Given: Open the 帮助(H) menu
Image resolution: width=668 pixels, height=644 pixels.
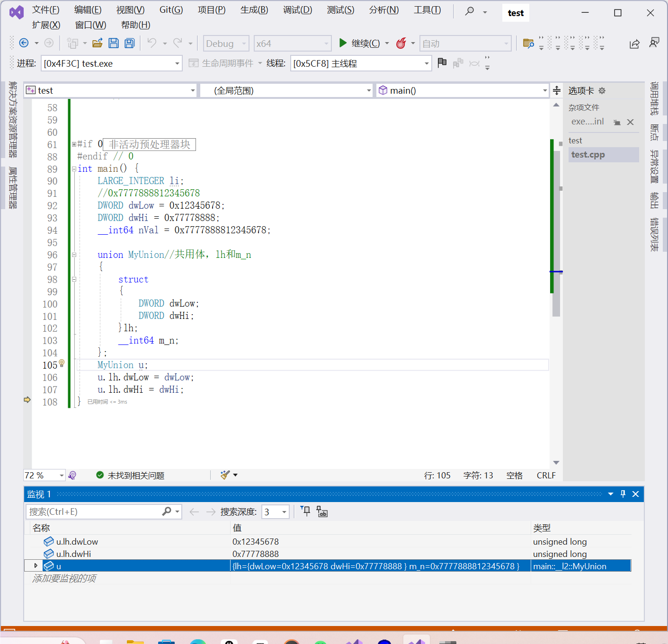Looking at the screenshot, I should coord(135,25).
